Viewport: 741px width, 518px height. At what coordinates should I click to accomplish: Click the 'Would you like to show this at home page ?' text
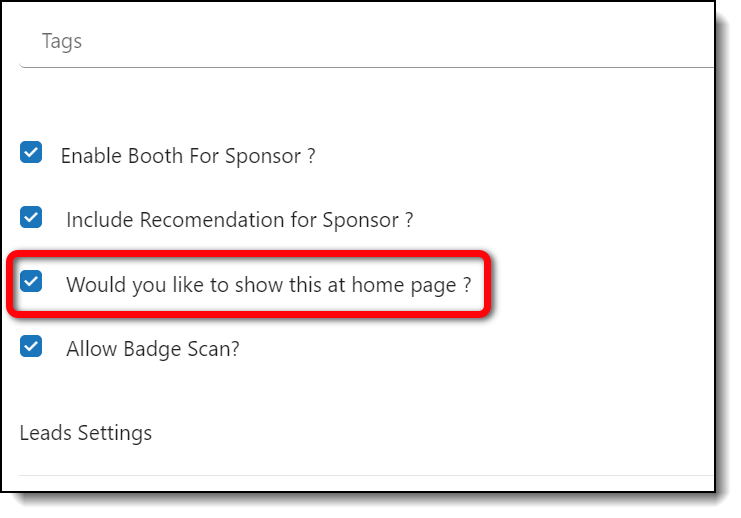click(268, 284)
